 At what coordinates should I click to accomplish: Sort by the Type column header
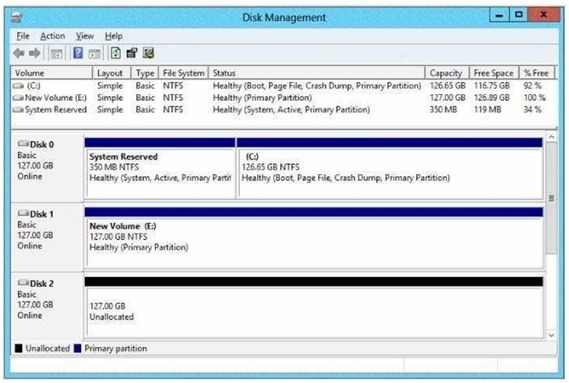145,73
